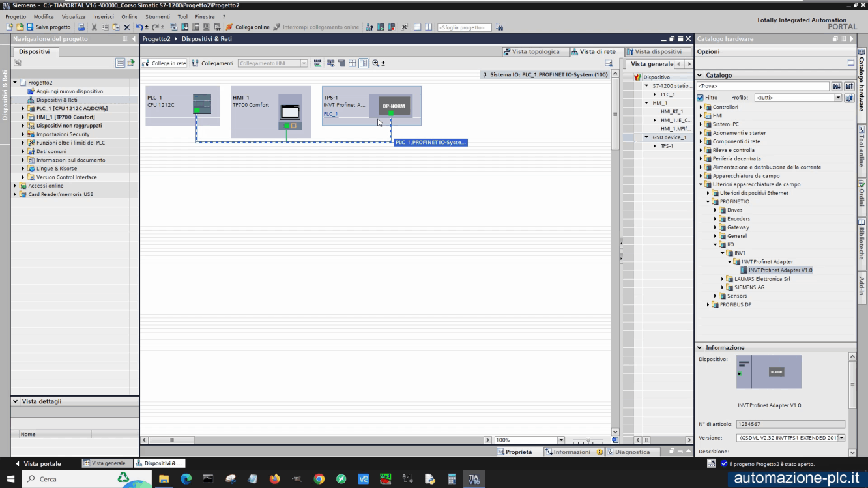Click the Firefox icon in Windows taskbar
The image size is (868, 488).
pos(274,479)
